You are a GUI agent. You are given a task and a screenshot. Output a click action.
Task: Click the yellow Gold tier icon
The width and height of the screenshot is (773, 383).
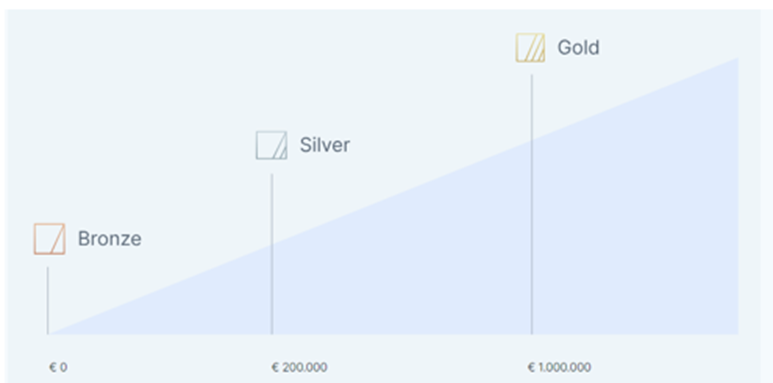click(x=530, y=48)
